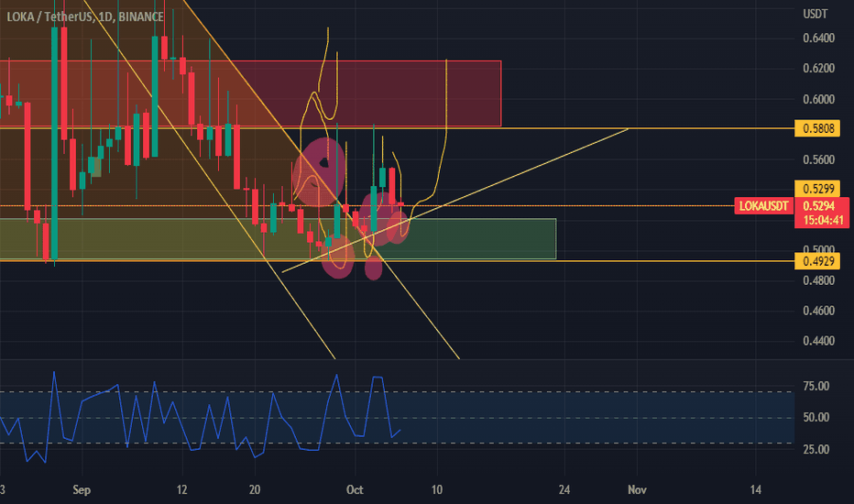Click the 14 date axis label
Image resolution: width=854 pixels, height=504 pixels.
(x=755, y=490)
